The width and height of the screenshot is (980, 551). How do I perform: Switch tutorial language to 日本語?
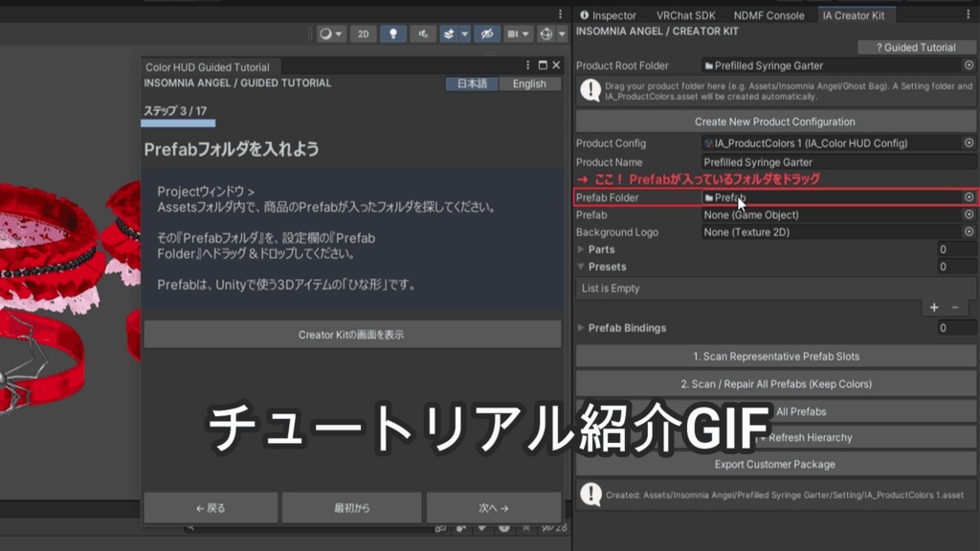click(472, 84)
